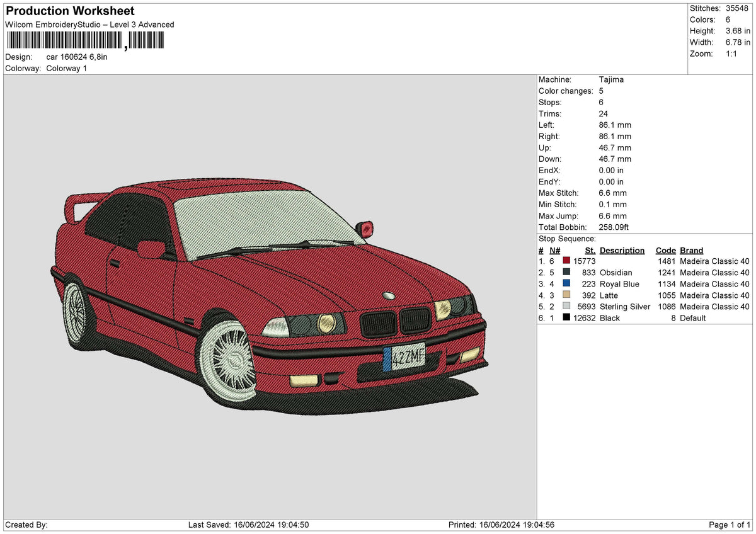Click the 'Description' column header
The image size is (756, 534).
pos(622,250)
